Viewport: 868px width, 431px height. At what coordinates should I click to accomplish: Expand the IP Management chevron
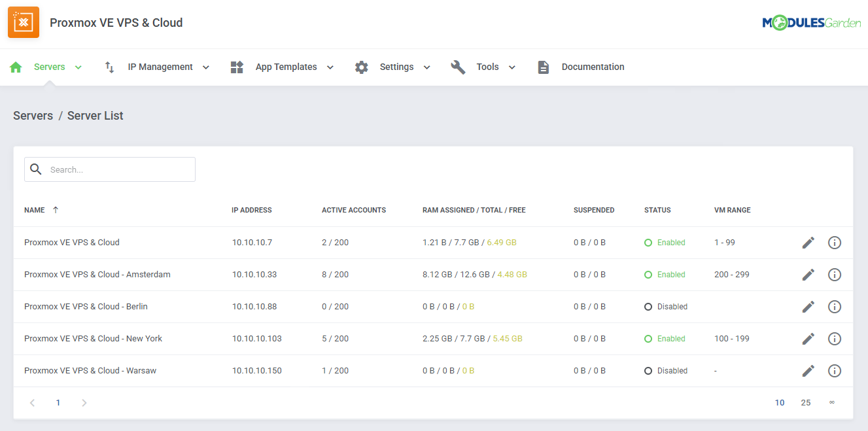[206, 67]
